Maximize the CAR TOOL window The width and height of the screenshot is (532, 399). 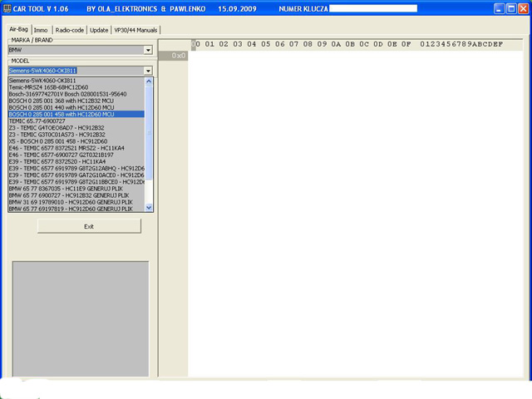click(x=511, y=8)
